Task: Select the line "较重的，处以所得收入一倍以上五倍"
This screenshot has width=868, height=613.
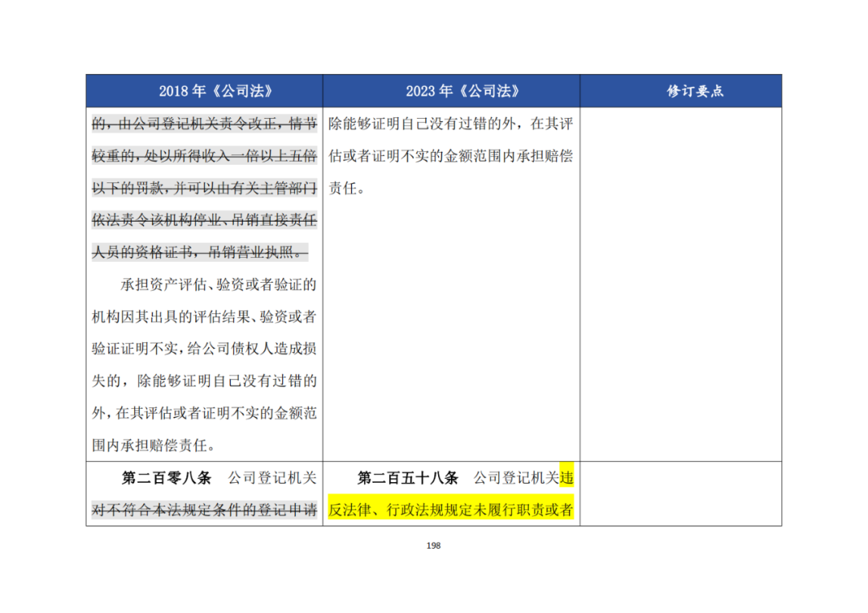Action: (204, 156)
